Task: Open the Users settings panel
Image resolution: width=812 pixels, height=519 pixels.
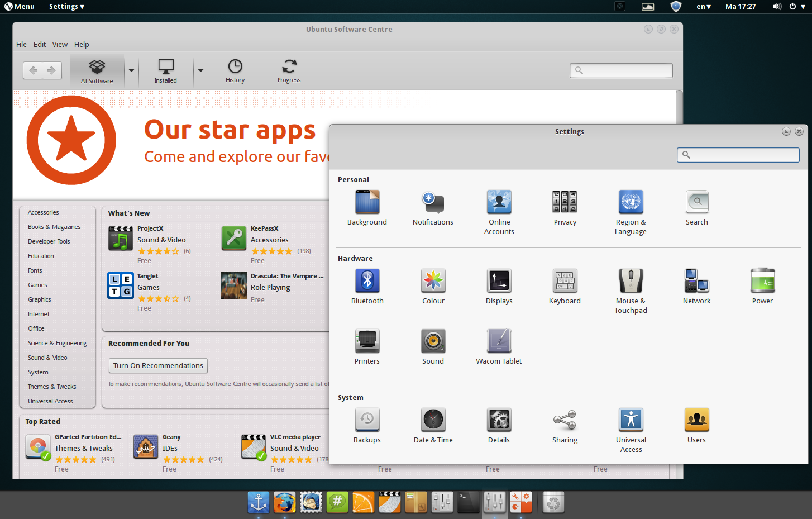Action: 696,426
